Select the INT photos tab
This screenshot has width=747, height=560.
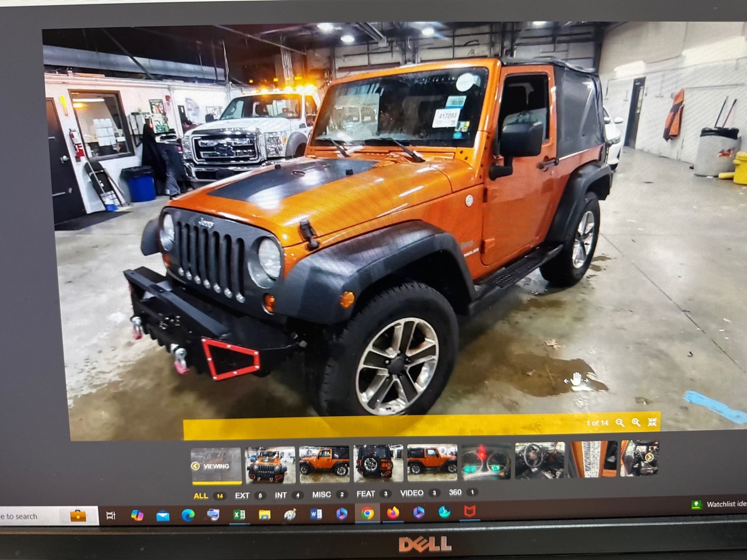[289, 495]
